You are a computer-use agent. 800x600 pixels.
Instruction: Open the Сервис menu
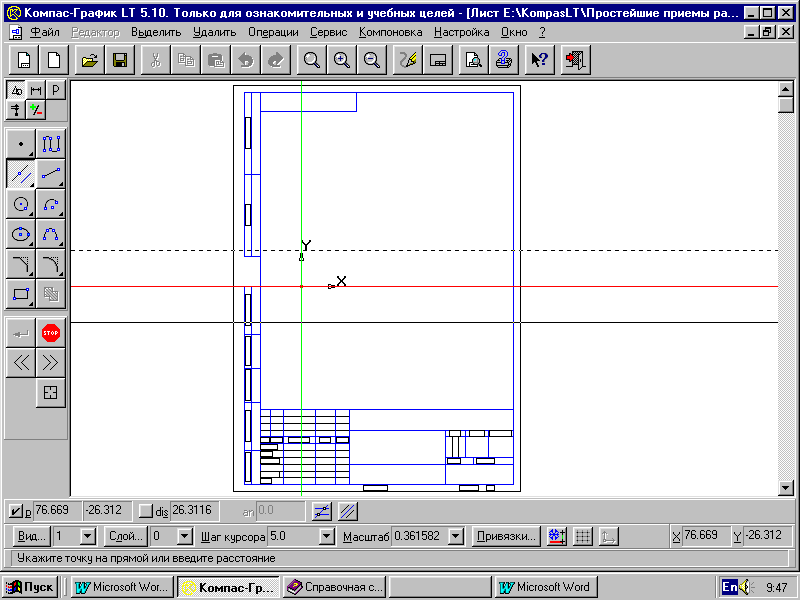coord(329,32)
